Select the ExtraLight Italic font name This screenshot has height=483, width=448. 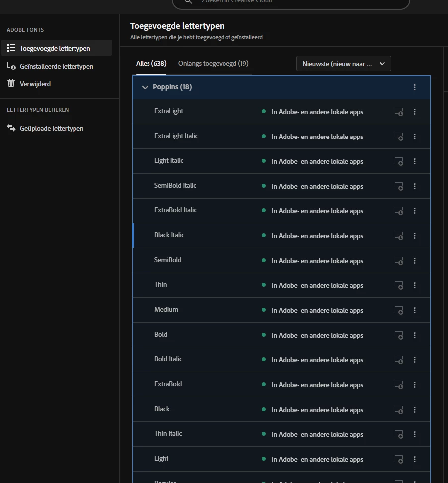(x=176, y=136)
